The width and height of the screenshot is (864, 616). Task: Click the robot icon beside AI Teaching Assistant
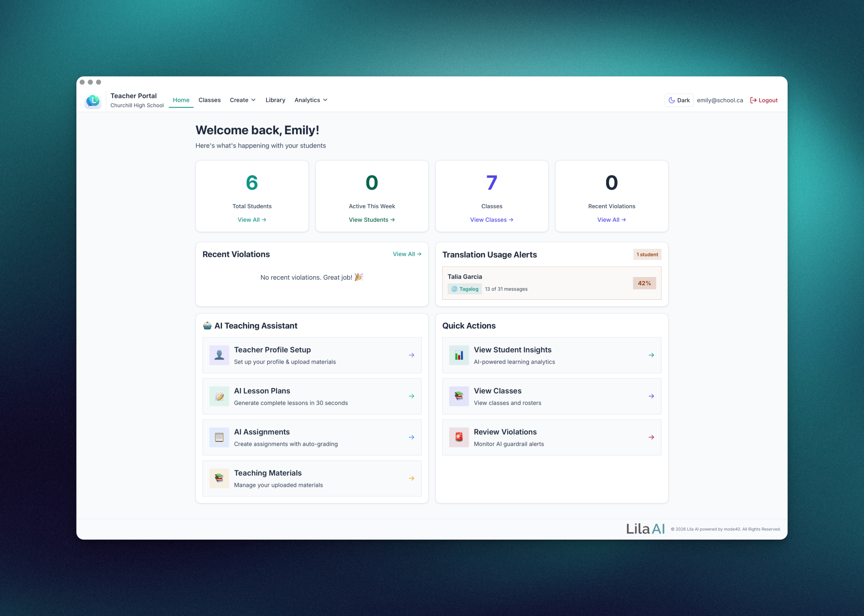tap(207, 325)
